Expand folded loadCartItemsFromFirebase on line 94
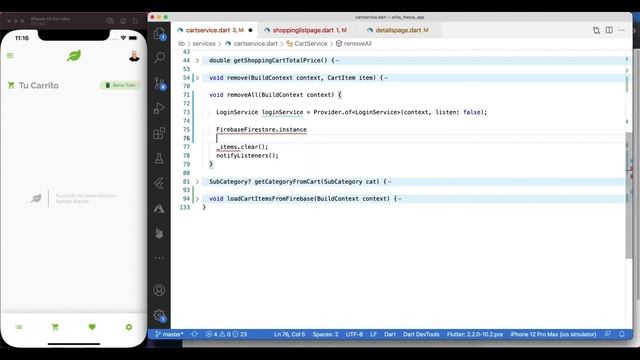 [197, 199]
